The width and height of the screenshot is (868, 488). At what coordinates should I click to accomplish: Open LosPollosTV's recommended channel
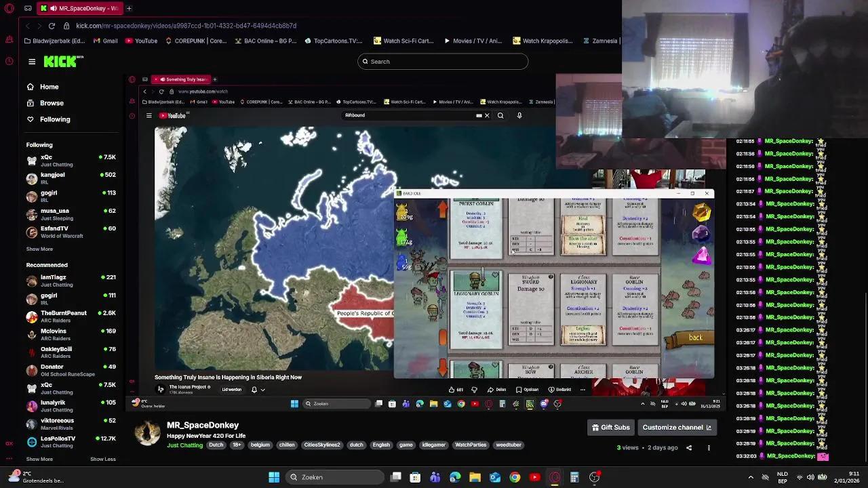71,442
